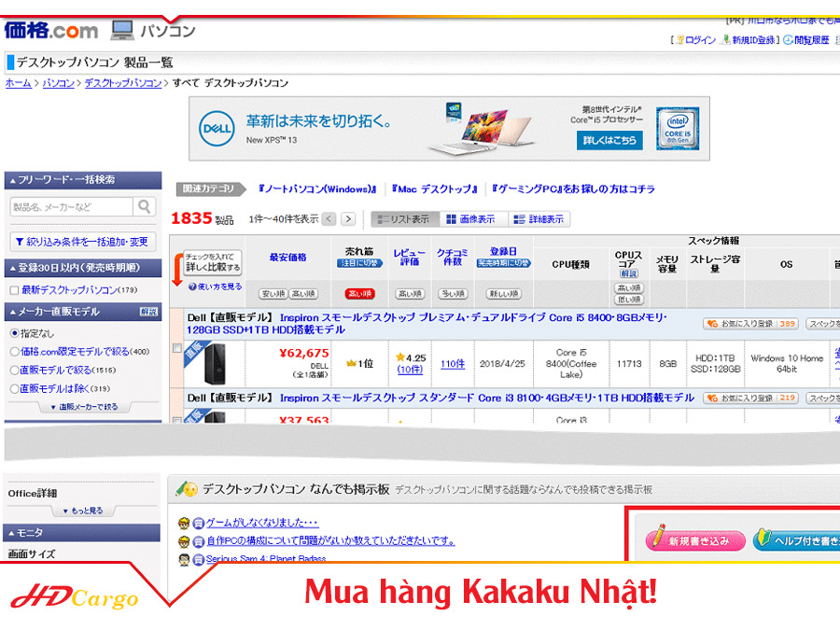This screenshot has width=840, height=630.
Task: Open the ゲームがしなくなりました thread
Action: coord(262,523)
